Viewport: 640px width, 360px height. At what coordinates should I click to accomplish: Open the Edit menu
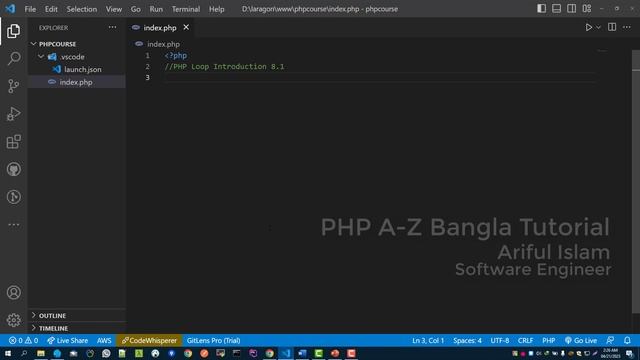click(51, 9)
